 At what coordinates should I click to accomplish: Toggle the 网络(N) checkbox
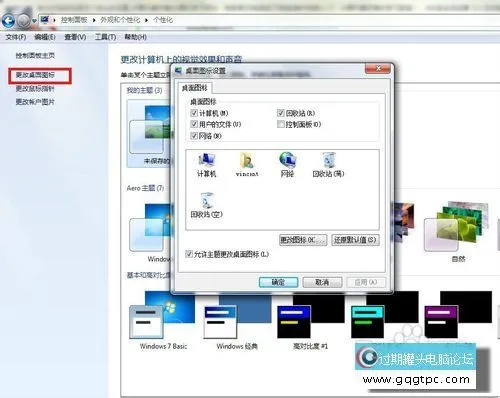click(194, 136)
